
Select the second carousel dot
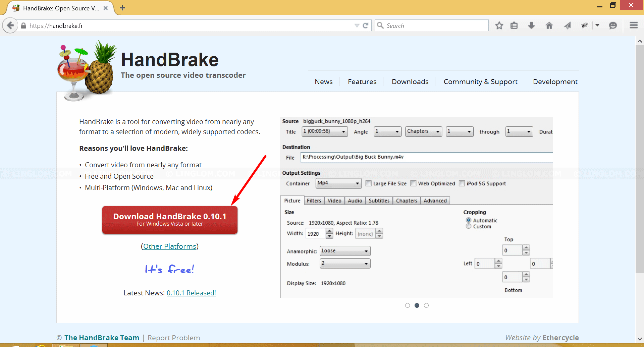(417, 305)
